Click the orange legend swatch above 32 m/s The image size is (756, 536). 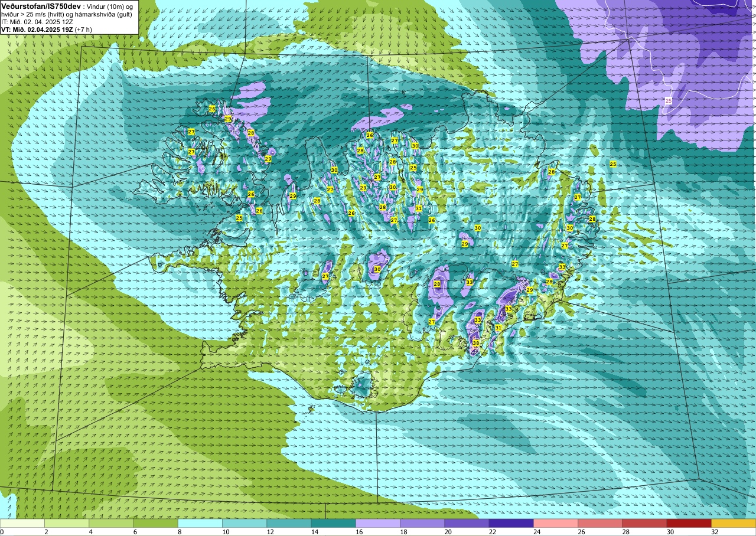pos(734,523)
